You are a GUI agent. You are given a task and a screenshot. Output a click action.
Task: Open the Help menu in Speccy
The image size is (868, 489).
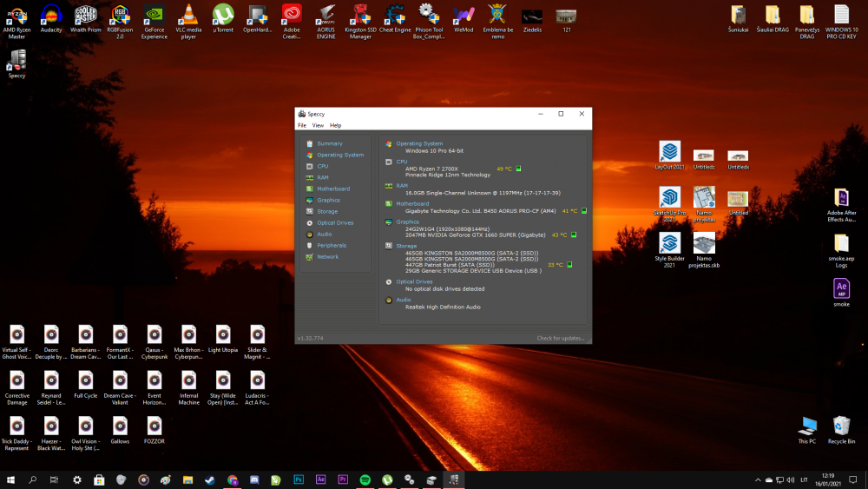(335, 126)
